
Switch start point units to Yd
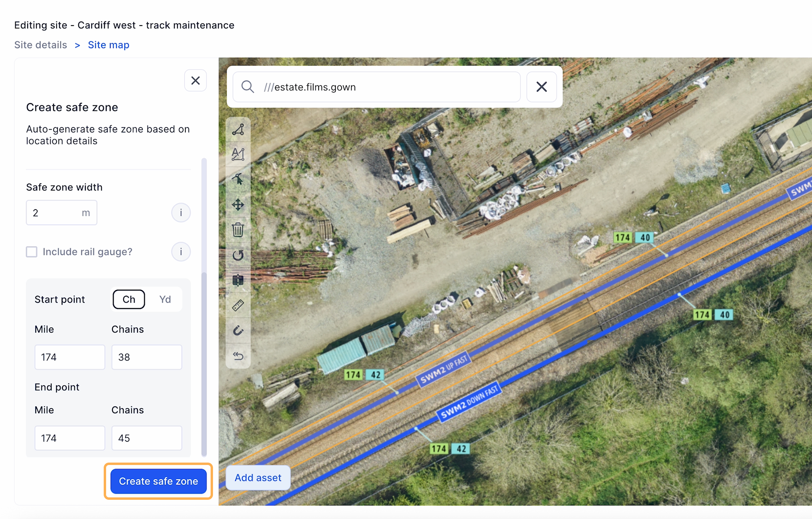[165, 299]
